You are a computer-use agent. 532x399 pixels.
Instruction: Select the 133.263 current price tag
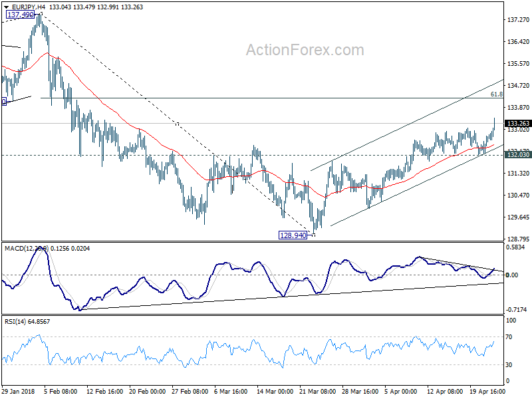click(x=518, y=124)
